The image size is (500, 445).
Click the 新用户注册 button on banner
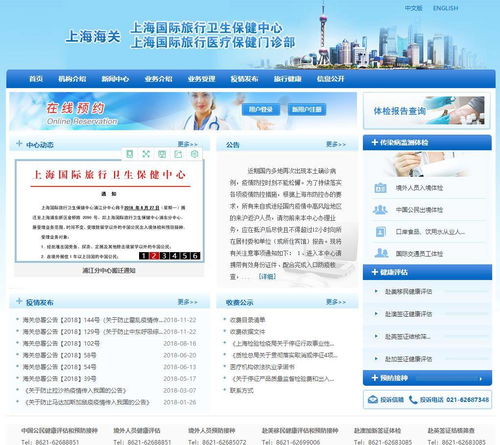(307, 109)
